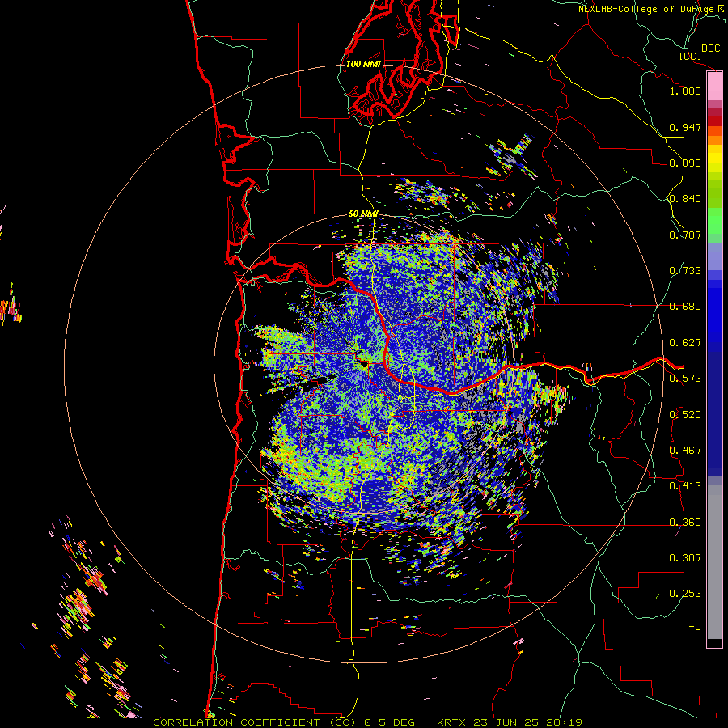Viewport: 728px width, 728px height.
Task: Click the 0.520 color scale value
Action: pyautogui.click(x=685, y=415)
